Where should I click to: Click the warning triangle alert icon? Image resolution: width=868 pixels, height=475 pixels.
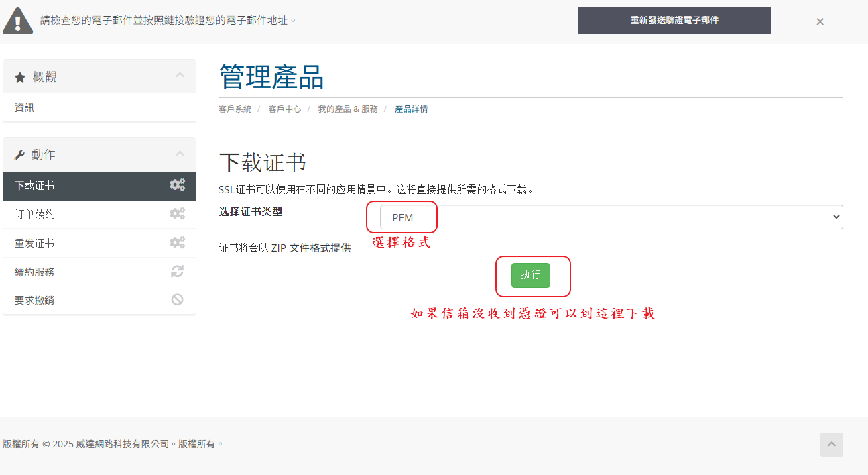(17, 21)
